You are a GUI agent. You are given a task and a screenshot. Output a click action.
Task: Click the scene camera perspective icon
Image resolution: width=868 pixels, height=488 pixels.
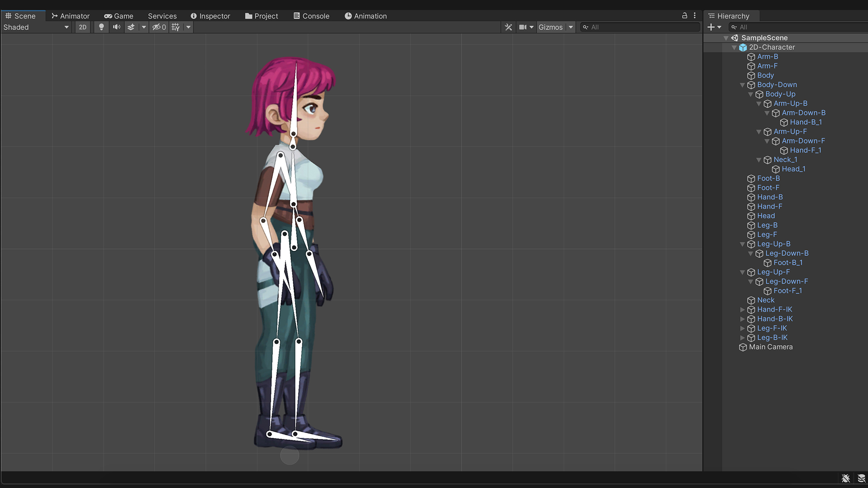(523, 27)
